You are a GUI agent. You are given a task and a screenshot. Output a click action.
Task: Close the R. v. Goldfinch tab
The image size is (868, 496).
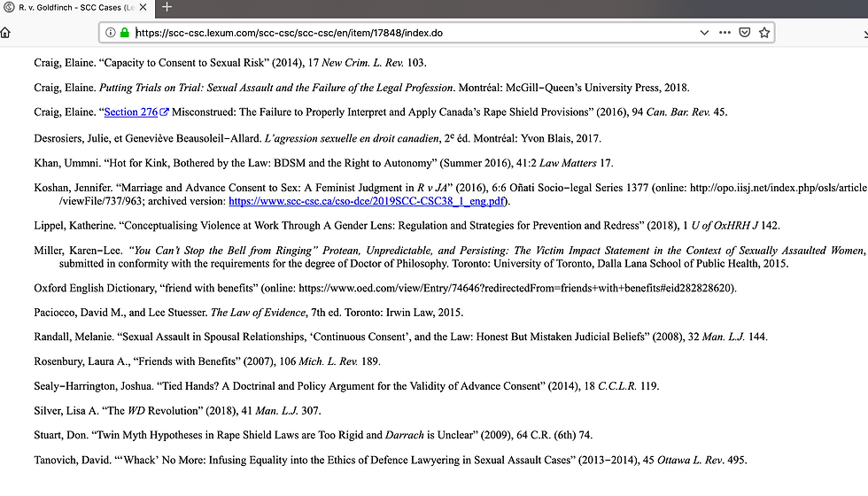143,7
